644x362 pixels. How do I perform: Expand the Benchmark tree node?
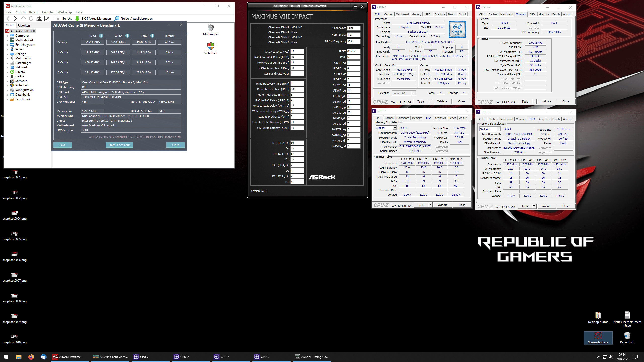[x=7, y=99]
